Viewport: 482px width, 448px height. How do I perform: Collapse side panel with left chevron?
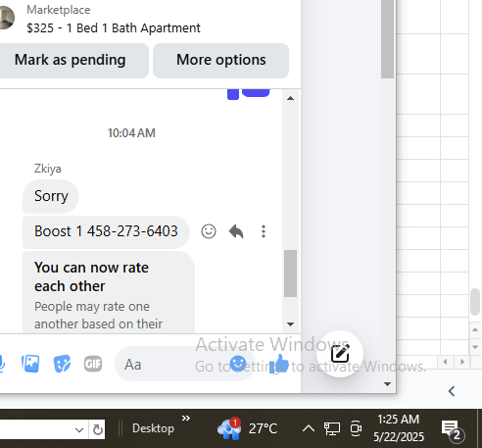452,391
